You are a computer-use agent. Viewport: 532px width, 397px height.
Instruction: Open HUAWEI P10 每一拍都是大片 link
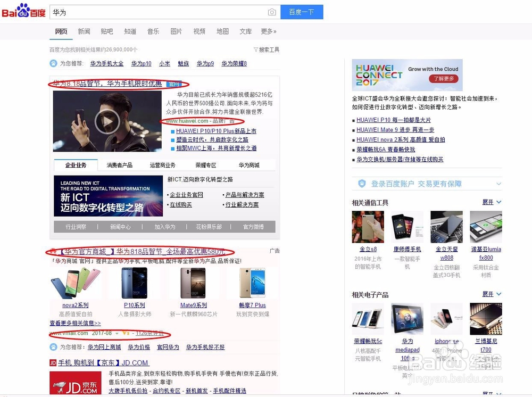point(394,120)
